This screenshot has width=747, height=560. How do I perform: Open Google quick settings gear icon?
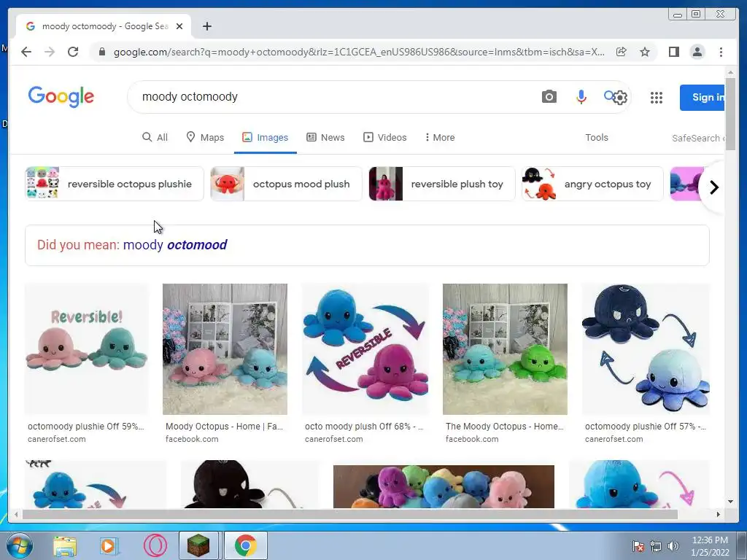point(620,98)
